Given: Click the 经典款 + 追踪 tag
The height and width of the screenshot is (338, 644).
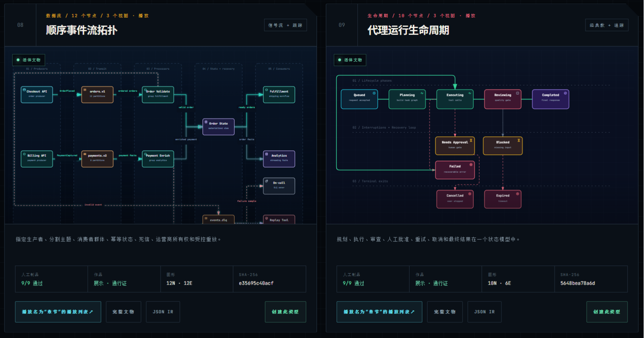Looking at the screenshot, I should 607,25.
